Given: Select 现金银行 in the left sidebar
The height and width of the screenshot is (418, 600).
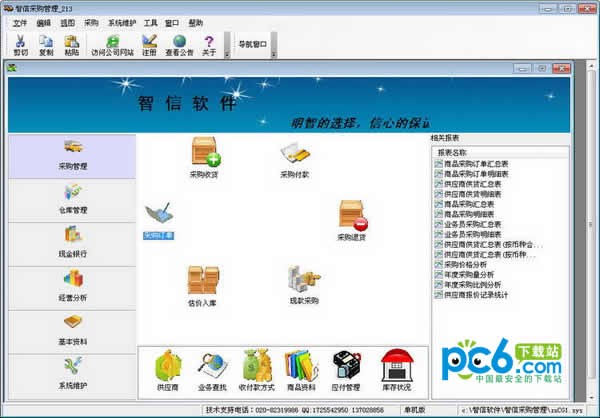Looking at the screenshot, I should (72, 244).
